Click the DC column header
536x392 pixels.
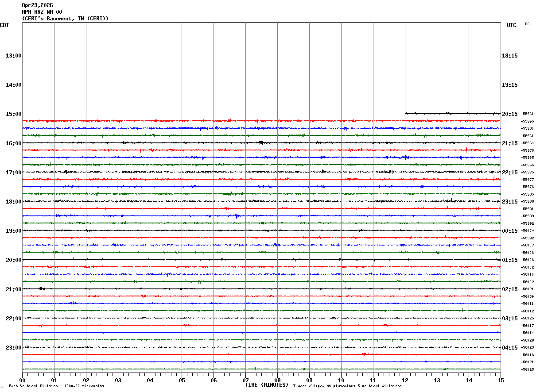tap(527, 24)
